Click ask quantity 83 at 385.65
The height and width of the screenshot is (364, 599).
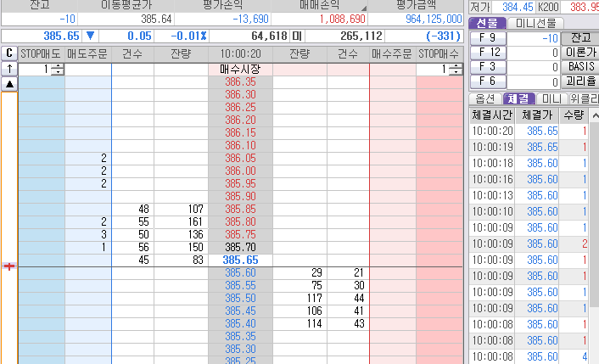coord(181,260)
